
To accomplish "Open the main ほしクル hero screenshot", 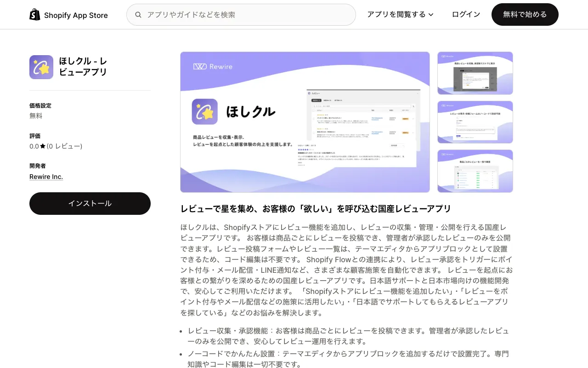I will [x=305, y=122].
